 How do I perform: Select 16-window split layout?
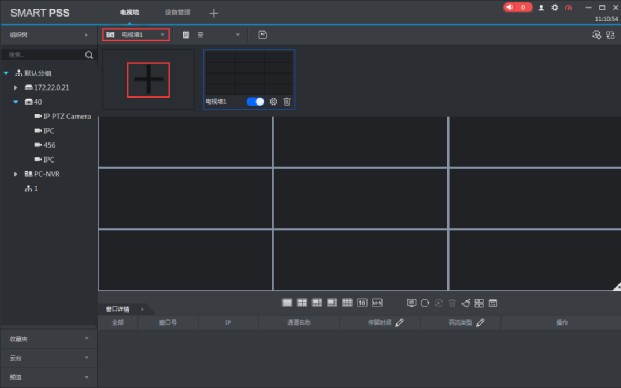(x=362, y=303)
